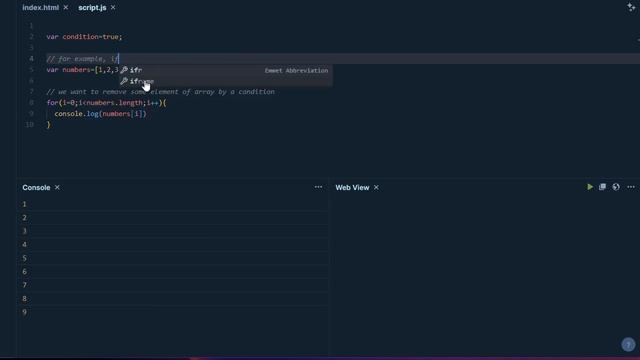Open the AI sparkle assistant icon
The width and height of the screenshot is (640, 360).
[631, 7]
